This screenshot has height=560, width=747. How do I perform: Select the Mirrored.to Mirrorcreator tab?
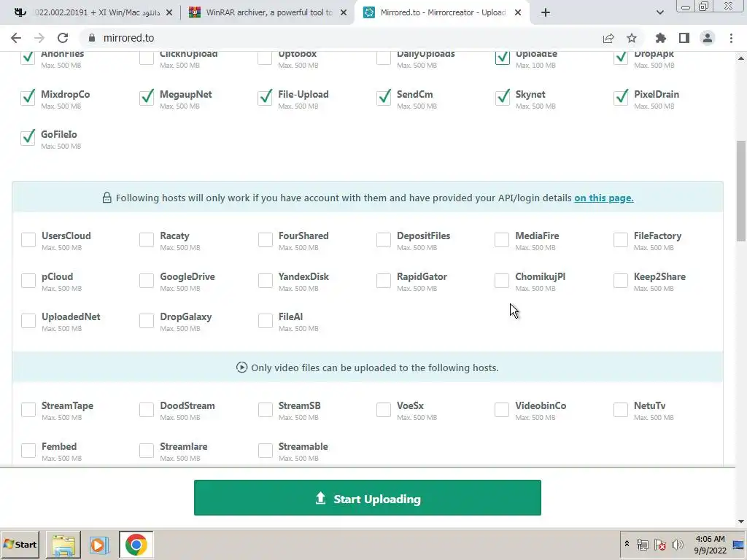(443, 13)
